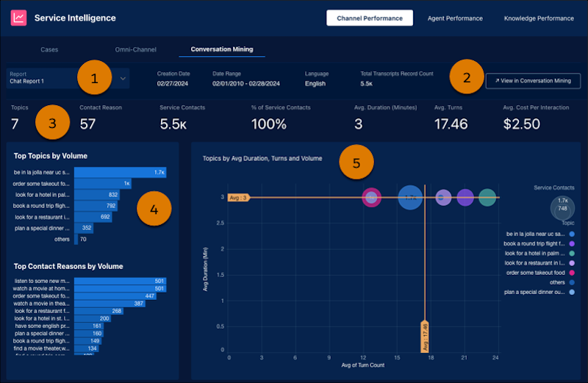
Task: Click the light purple bubble near 19 turns
Action: click(x=443, y=197)
